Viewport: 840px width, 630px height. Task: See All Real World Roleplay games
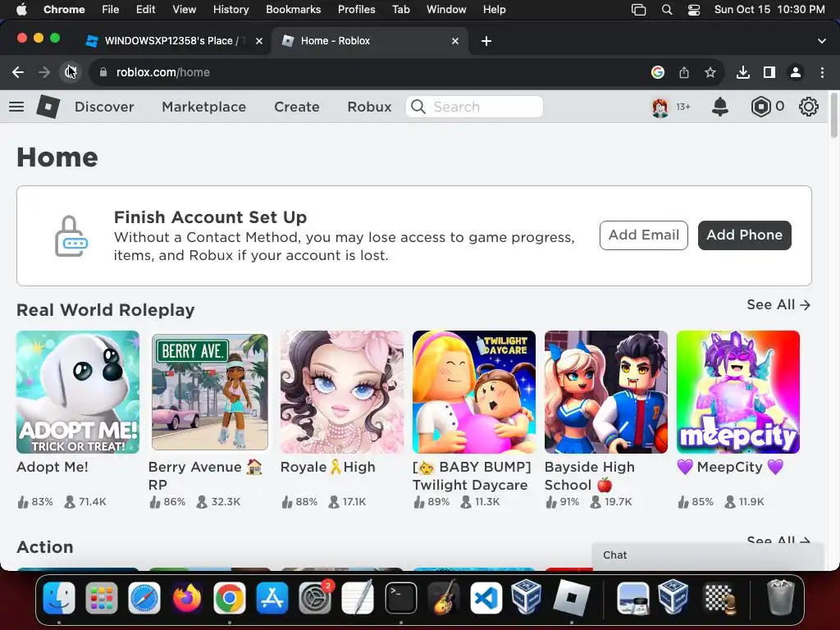pos(778,305)
